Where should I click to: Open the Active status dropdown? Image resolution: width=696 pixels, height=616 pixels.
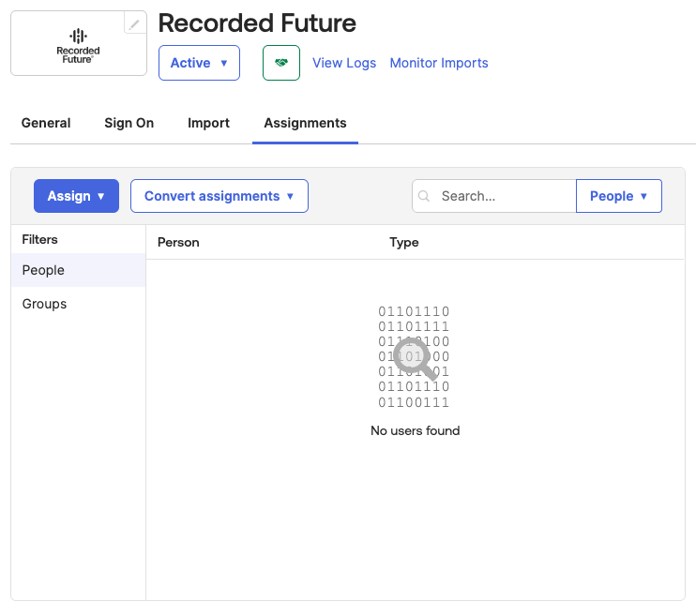click(199, 63)
